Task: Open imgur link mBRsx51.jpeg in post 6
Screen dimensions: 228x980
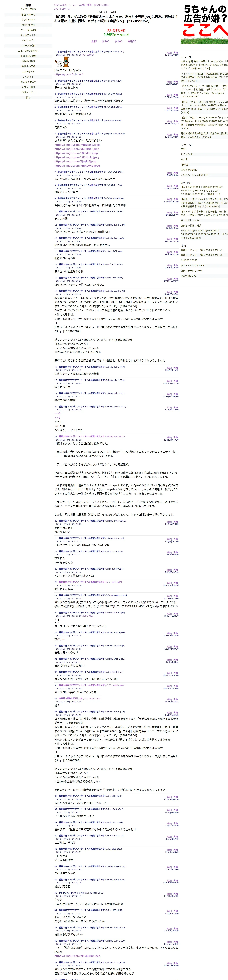Action: pyautogui.click(x=77, y=145)
